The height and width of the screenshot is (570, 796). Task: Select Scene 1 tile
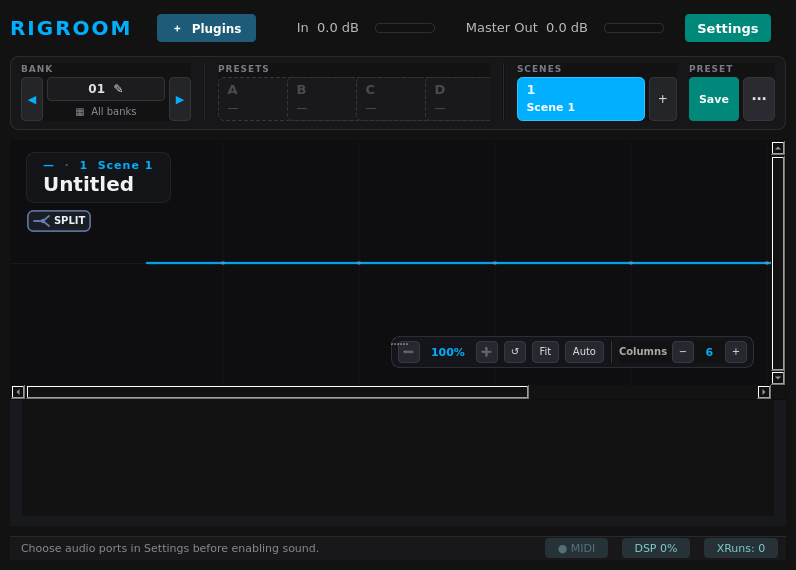pos(581,99)
